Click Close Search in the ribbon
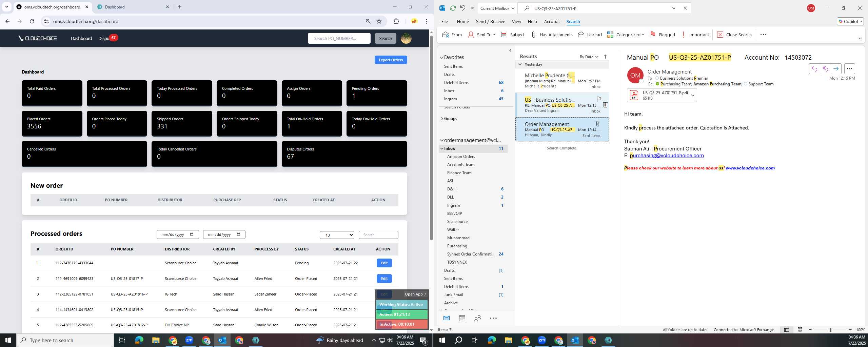The height and width of the screenshot is (347, 868). (734, 35)
